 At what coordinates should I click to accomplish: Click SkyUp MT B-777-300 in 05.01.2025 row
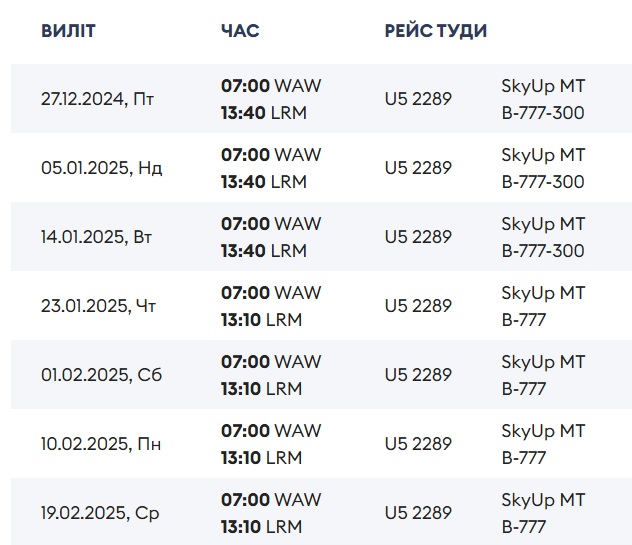(543, 168)
